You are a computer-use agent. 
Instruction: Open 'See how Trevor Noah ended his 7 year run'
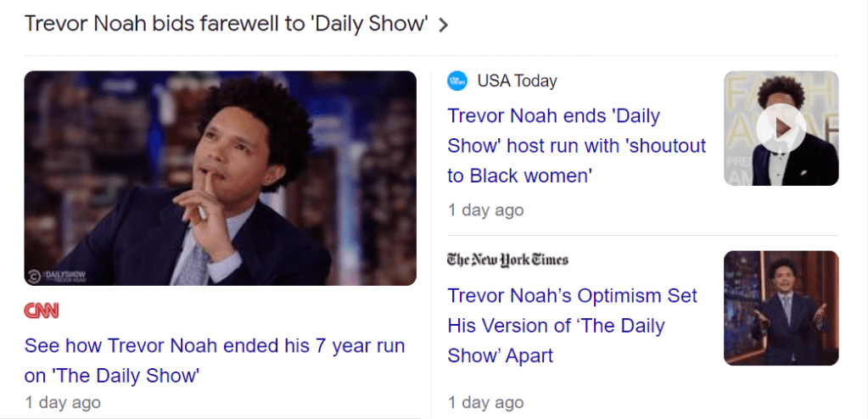tap(215, 360)
